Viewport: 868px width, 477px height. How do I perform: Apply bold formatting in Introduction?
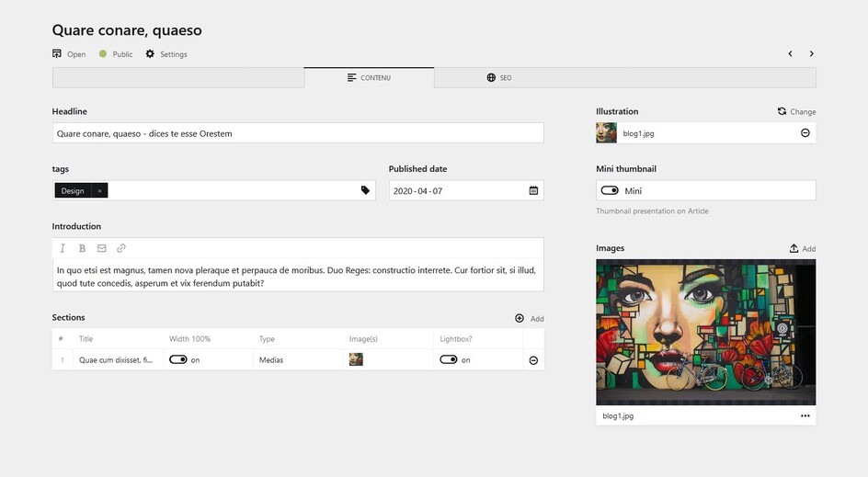[x=82, y=248]
